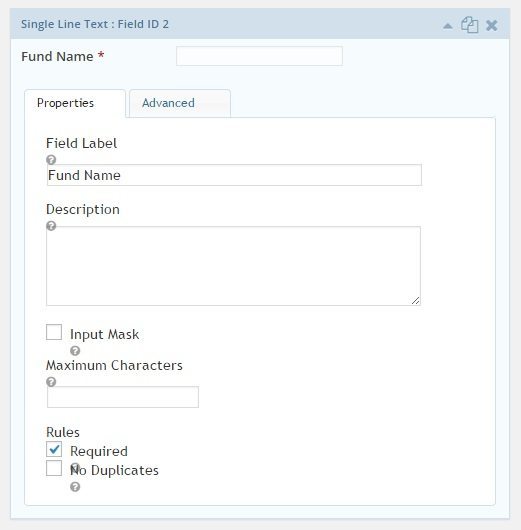The width and height of the screenshot is (521, 530).
Task: Open the Advanced tab
Action: click(180, 103)
